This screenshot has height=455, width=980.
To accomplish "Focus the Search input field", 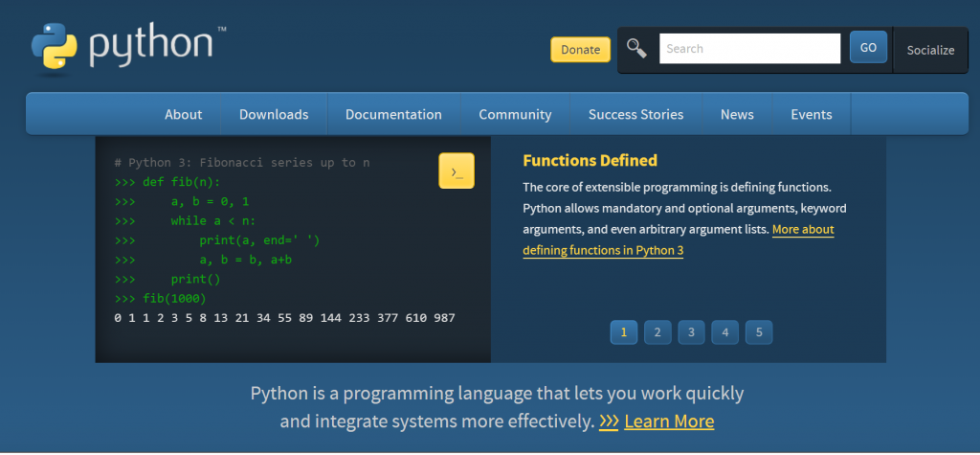I will point(749,48).
